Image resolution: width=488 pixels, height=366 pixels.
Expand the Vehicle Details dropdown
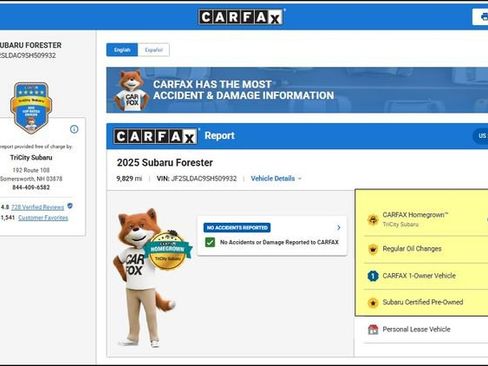click(276, 179)
